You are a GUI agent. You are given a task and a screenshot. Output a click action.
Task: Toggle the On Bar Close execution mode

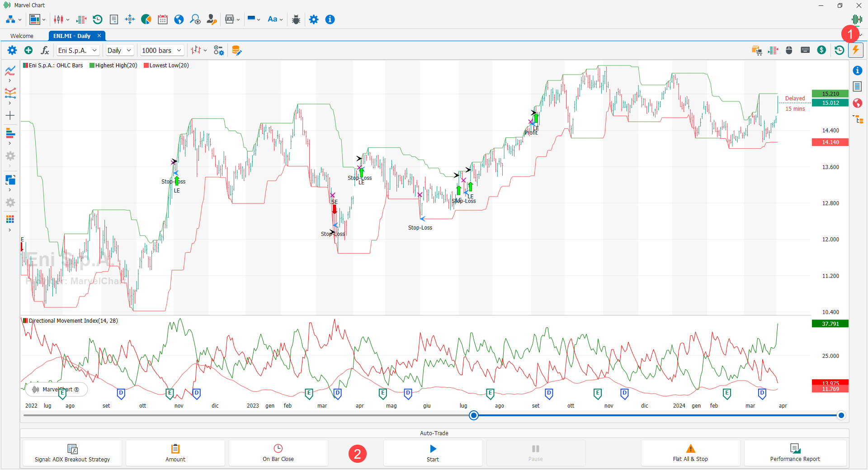point(278,453)
